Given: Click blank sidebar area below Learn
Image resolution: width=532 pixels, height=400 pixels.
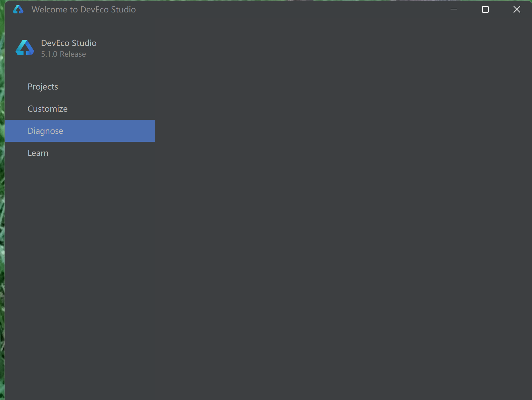Looking at the screenshot, I should tap(80, 268).
